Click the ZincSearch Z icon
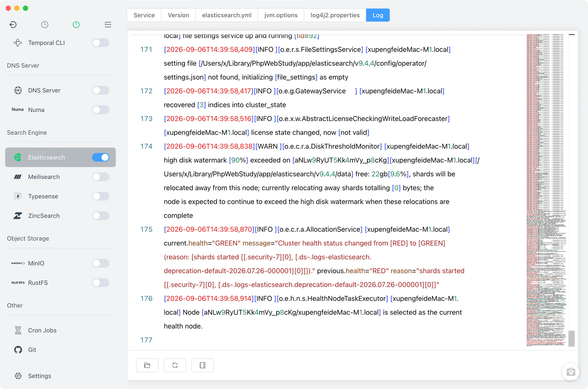588x389 pixels. click(18, 215)
